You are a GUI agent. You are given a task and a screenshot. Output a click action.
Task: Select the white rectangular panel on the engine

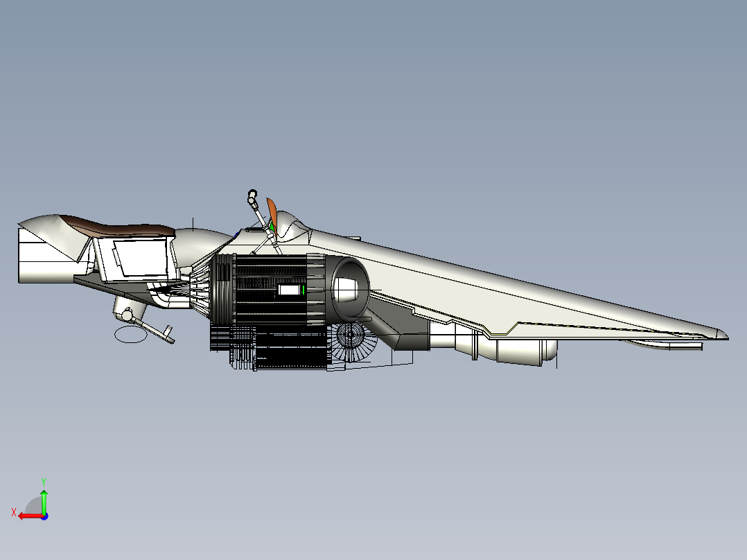point(290,290)
